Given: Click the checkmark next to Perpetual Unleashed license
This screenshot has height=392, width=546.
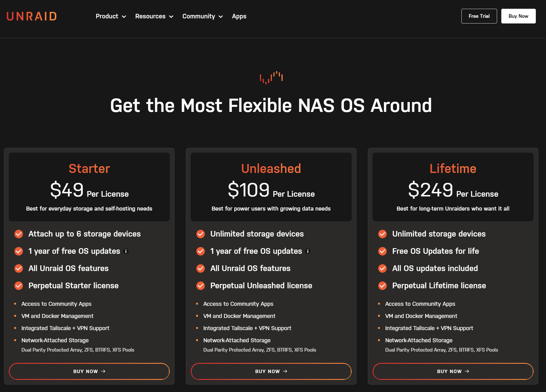Looking at the screenshot, I should [201, 286].
